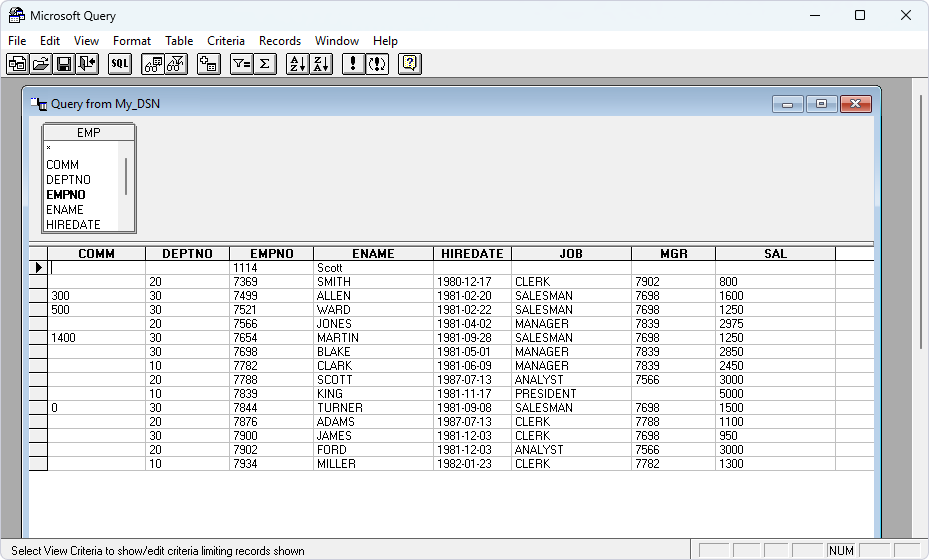Viewport: 929px width, 560px height.
Task: Click the Open Query folder icon
Action: click(40, 63)
